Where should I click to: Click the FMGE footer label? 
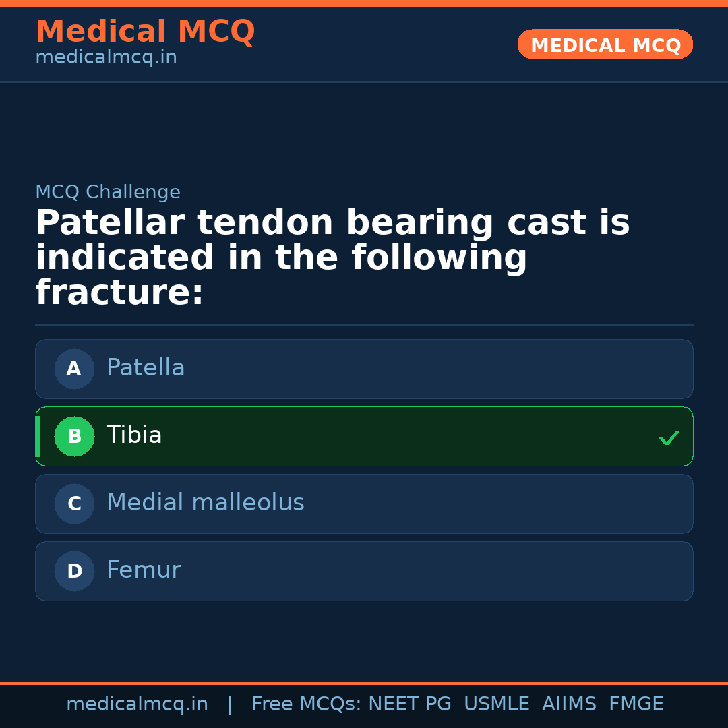click(636, 704)
